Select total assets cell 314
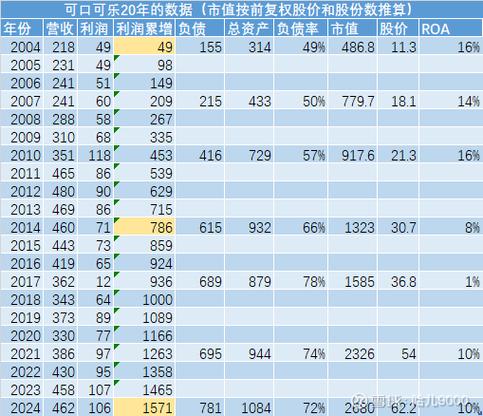 point(249,46)
